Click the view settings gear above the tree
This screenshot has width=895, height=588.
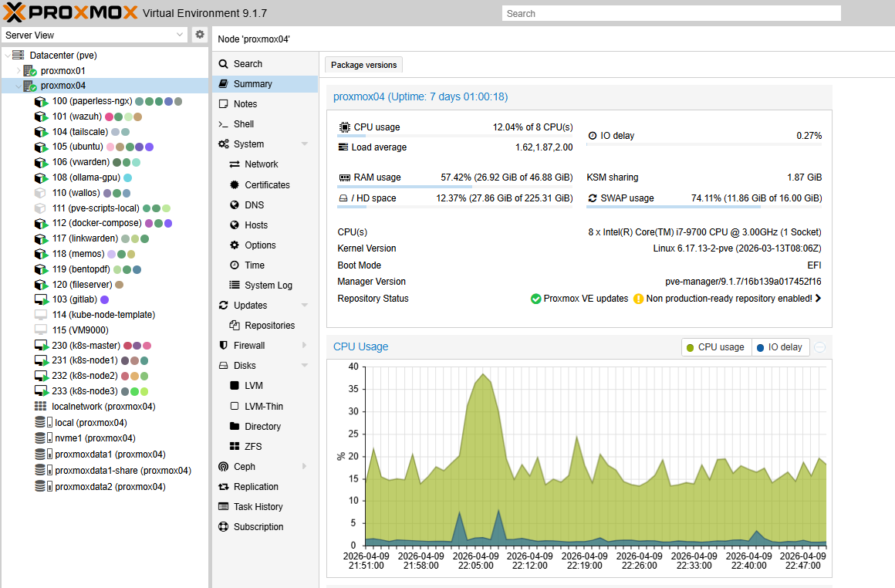(x=199, y=34)
